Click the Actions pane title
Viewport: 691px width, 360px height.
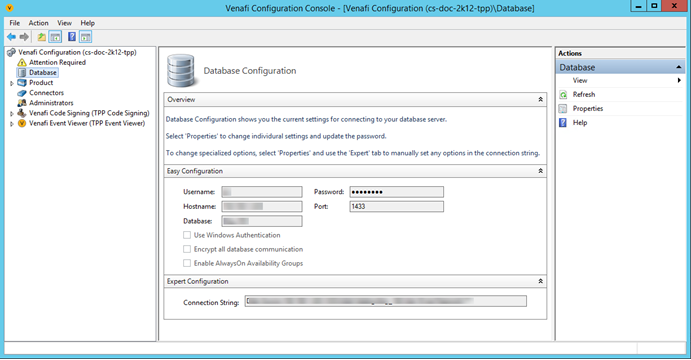point(570,53)
